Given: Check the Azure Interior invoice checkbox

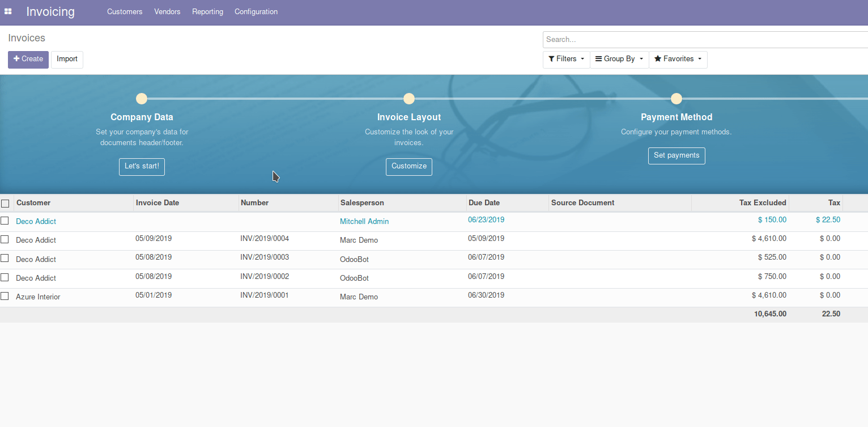Looking at the screenshot, I should tap(5, 296).
